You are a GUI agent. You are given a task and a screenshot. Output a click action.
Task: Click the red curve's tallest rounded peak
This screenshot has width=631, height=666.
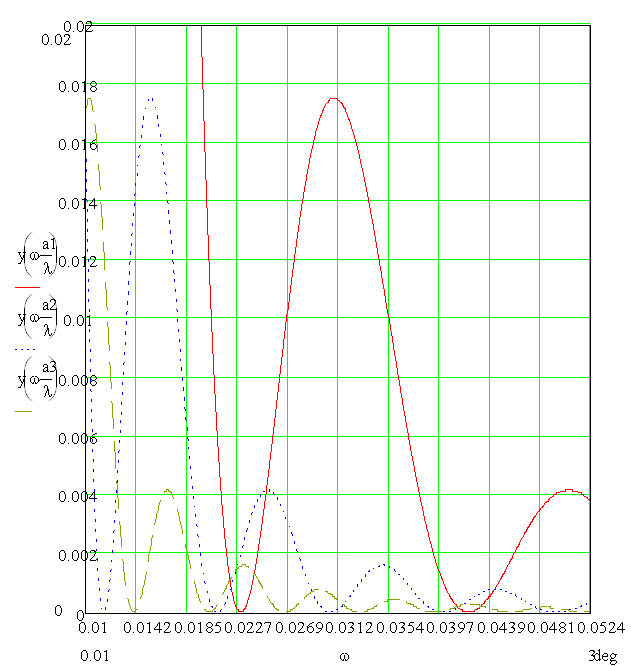tap(333, 98)
